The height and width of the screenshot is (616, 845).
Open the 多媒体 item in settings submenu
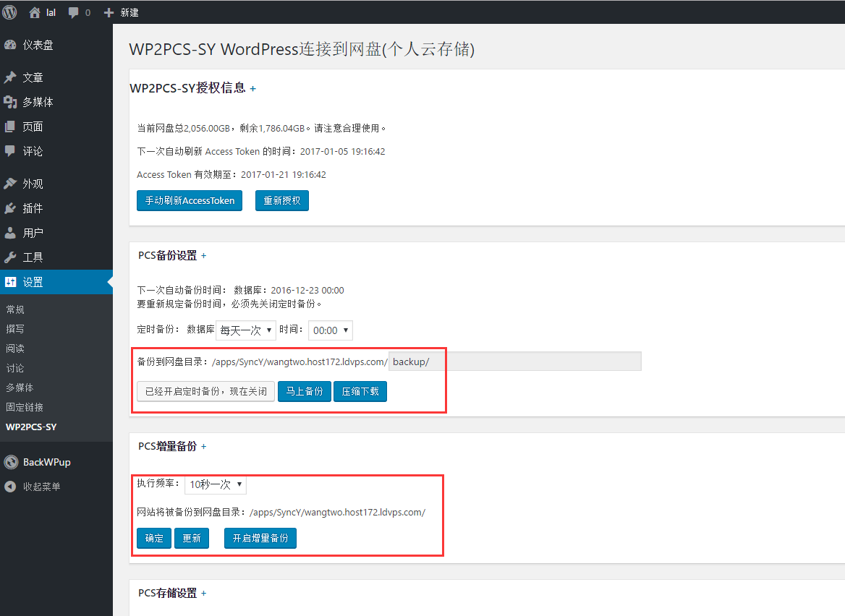point(20,388)
